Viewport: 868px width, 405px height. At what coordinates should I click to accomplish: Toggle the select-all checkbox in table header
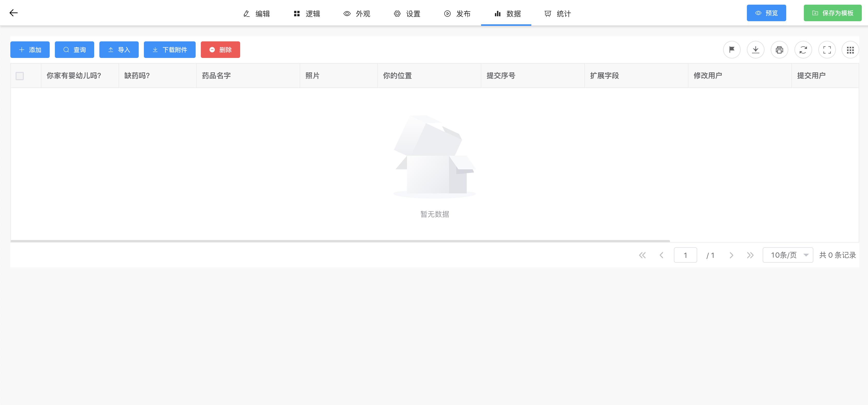coord(20,76)
